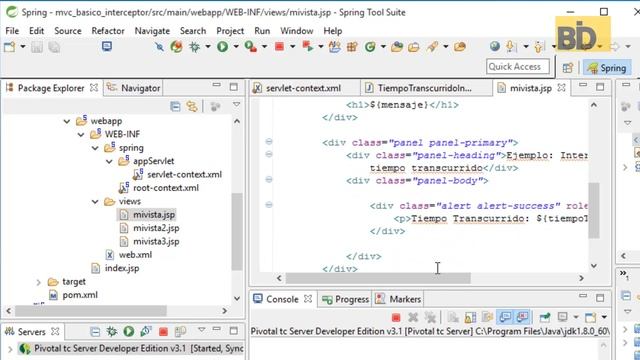
Task: Click the editor horizontal scrollbar thumb
Action: point(378,278)
